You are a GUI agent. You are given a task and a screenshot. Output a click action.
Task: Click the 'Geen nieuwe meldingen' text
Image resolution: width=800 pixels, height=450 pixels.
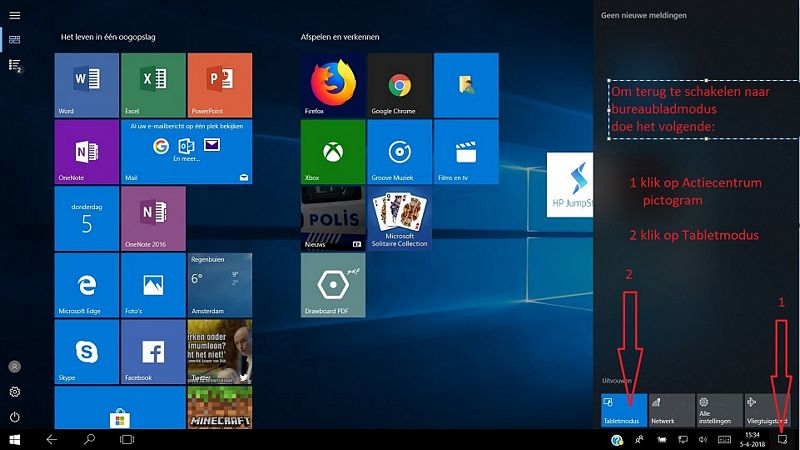643,15
